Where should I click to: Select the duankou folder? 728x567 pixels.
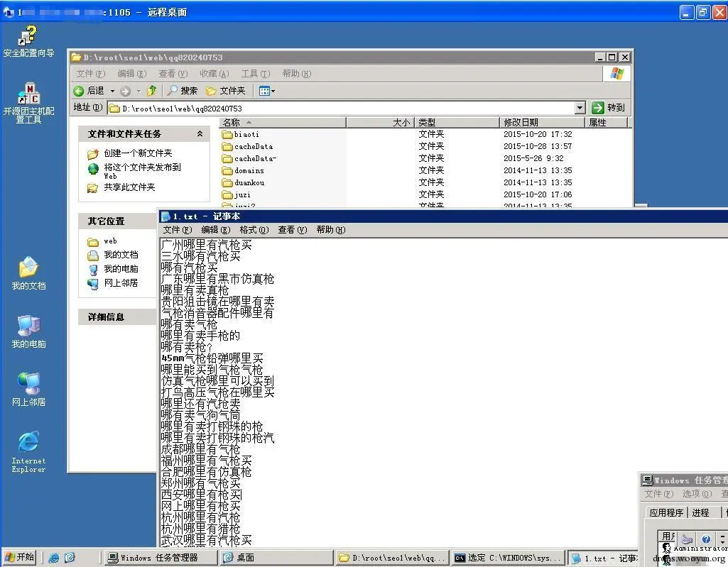(x=243, y=183)
